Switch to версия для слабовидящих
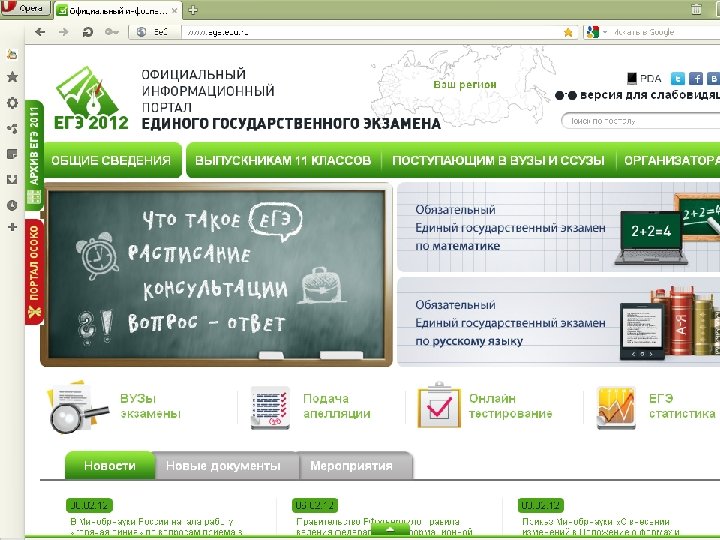The image size is (720, 540). click(x=637, y=95)
